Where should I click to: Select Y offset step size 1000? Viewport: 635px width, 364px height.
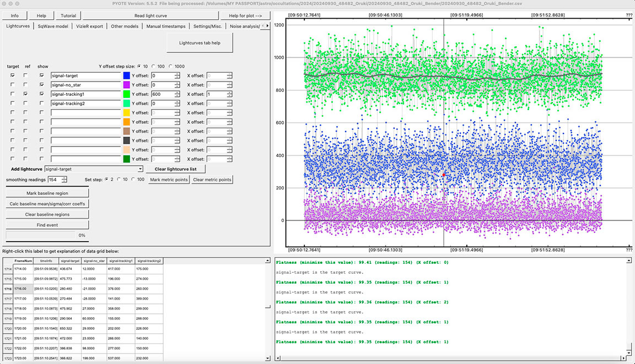(x=170, y=66)
